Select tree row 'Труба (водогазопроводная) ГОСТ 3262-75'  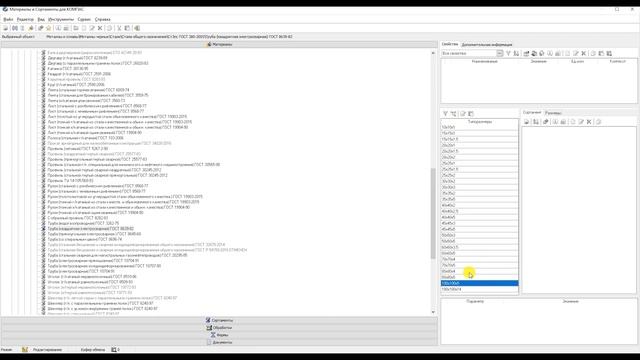[x=83, y=223]
